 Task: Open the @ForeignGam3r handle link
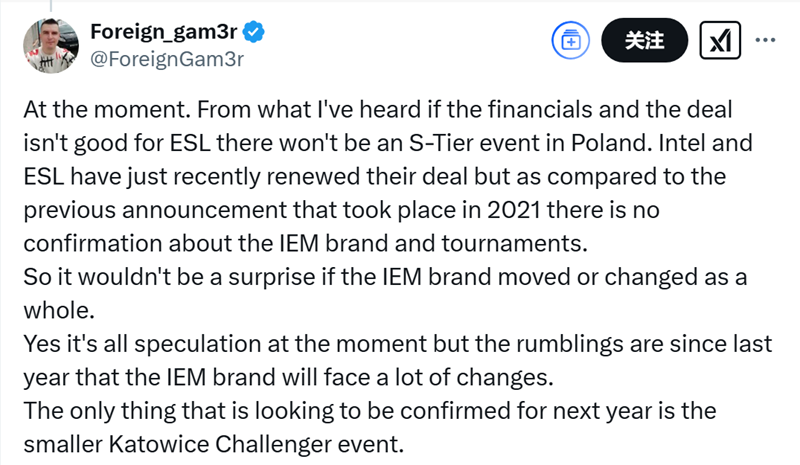point(167,59)
